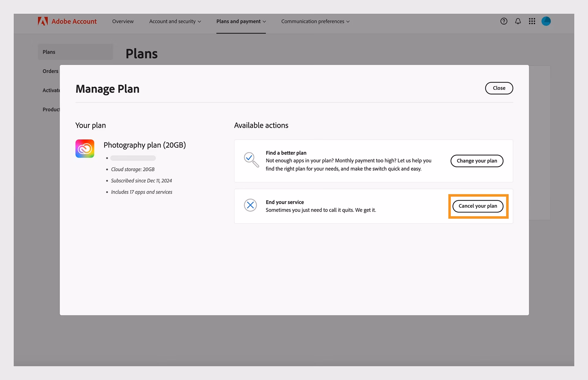The width and height of the screenshot is (588, 380).
Task: Expand the Account and security dropdown
Action: point(175,21)
